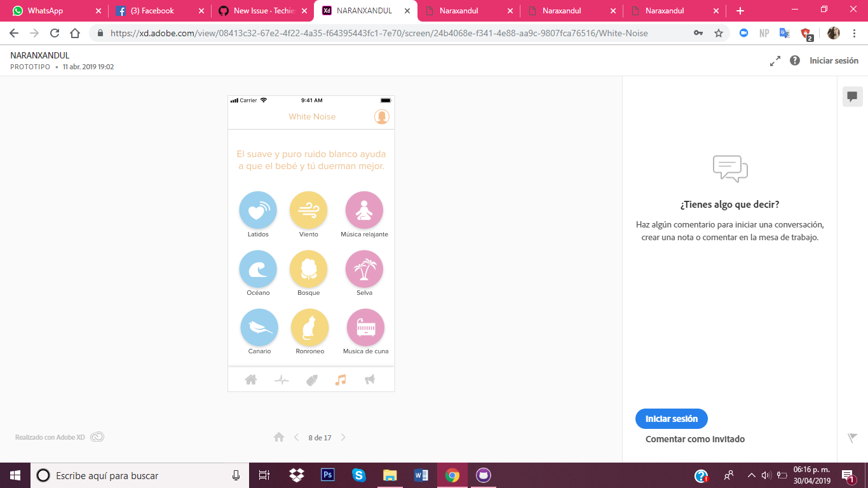868x488 pixels.
Task: Open the Windows notification center
Action: (x=848, y=475)
